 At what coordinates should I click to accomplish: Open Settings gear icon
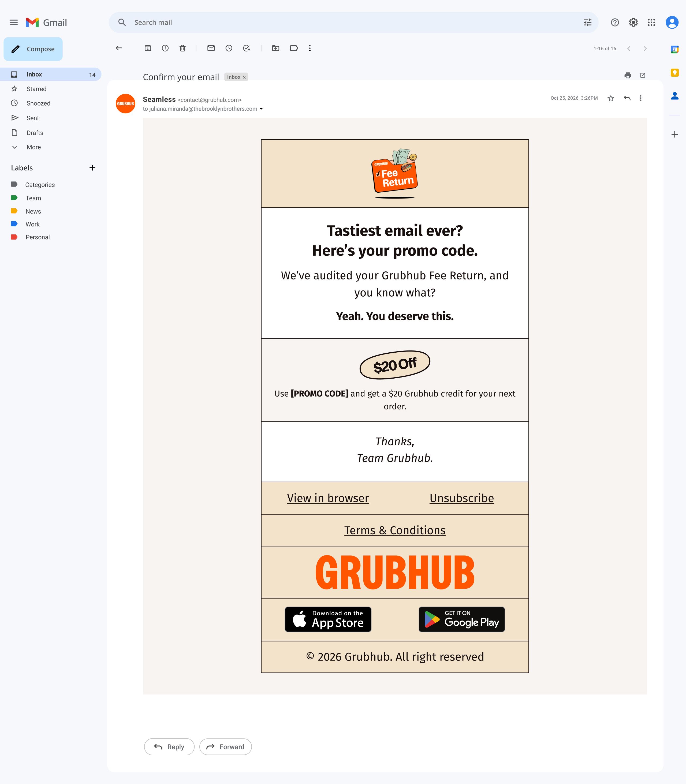point(633,23)
